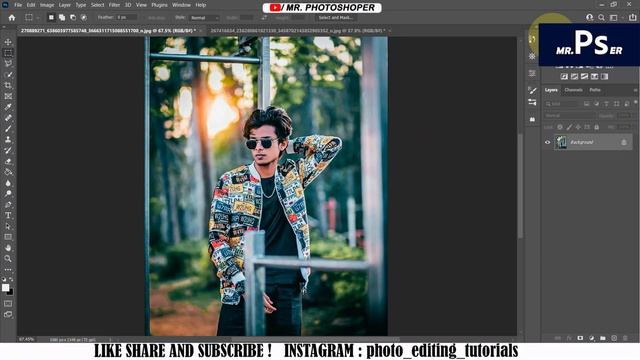Select the History Brush tool
Screen dimensions: 640x360
[8, 150]
